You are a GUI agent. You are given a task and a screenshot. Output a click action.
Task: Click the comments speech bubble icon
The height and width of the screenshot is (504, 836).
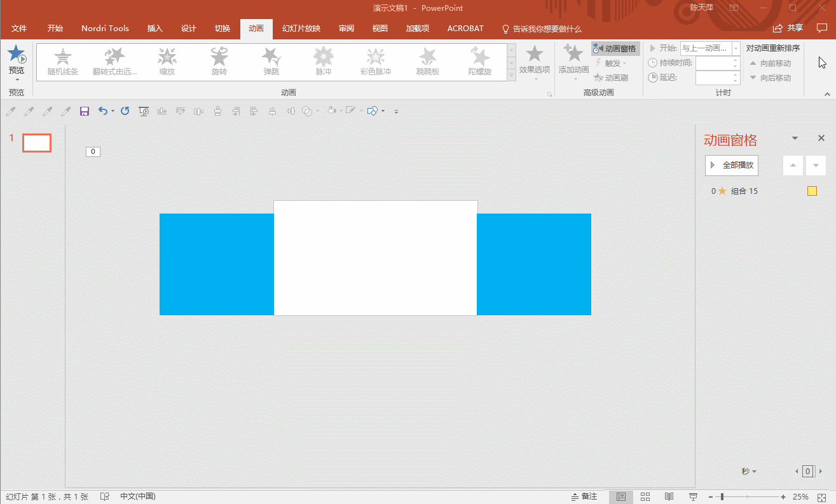click(x=821, y=28)
